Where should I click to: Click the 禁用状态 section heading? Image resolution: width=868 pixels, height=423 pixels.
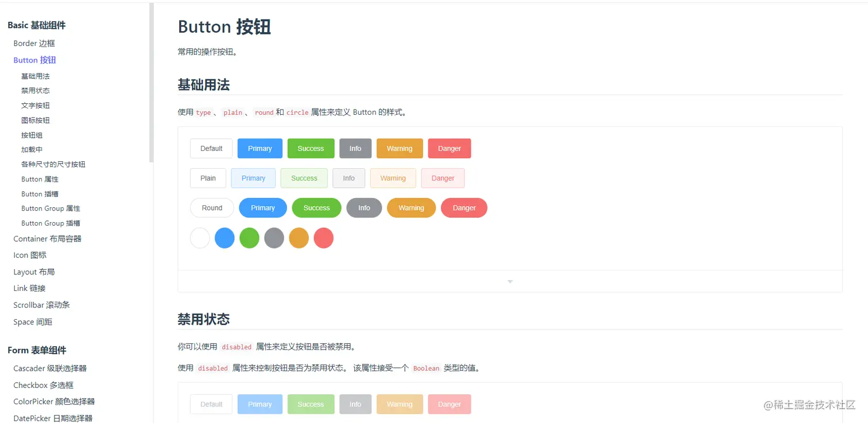tap(204, 319)
